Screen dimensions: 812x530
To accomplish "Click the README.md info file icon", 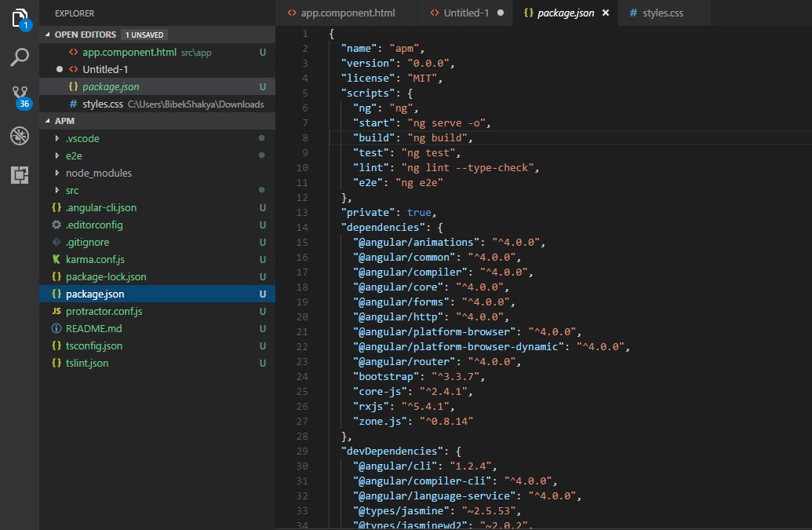I will coord(56,328).
